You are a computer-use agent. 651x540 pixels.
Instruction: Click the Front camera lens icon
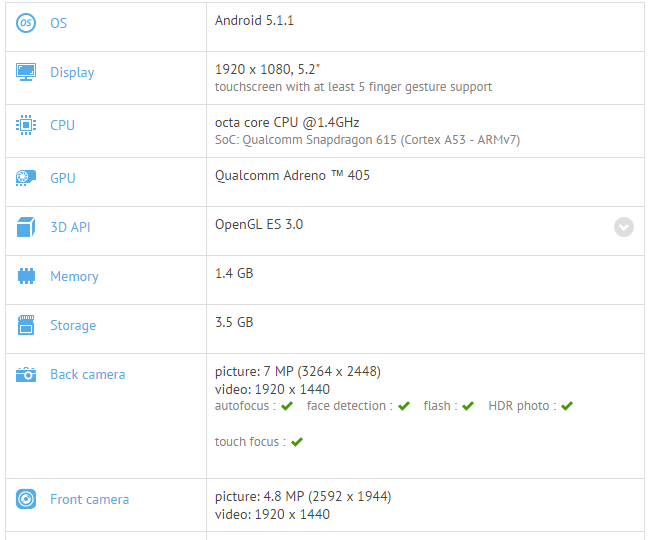click(26, 499)
